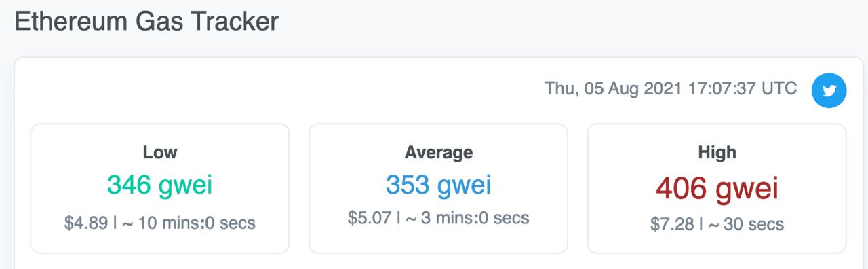The height and width of the screenshot is (269, 868).
Task: Click the 353 gwei average value
Action: pos(438,184)
